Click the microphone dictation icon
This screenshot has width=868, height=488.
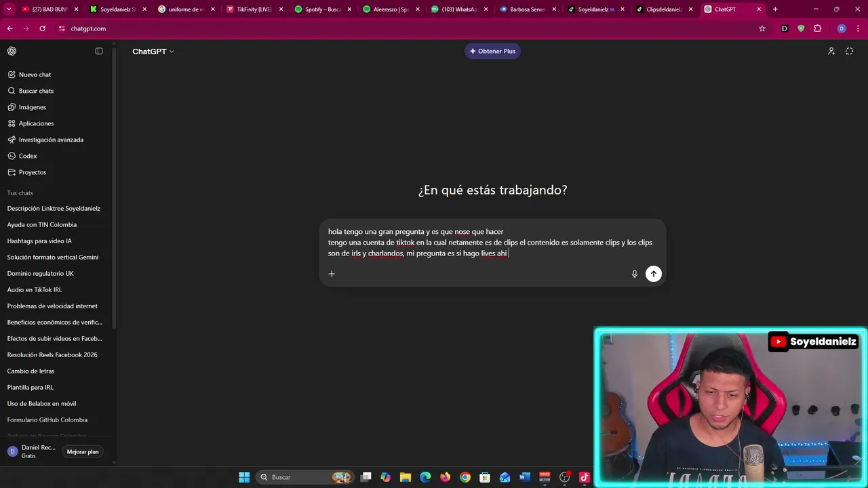[635, 274]
